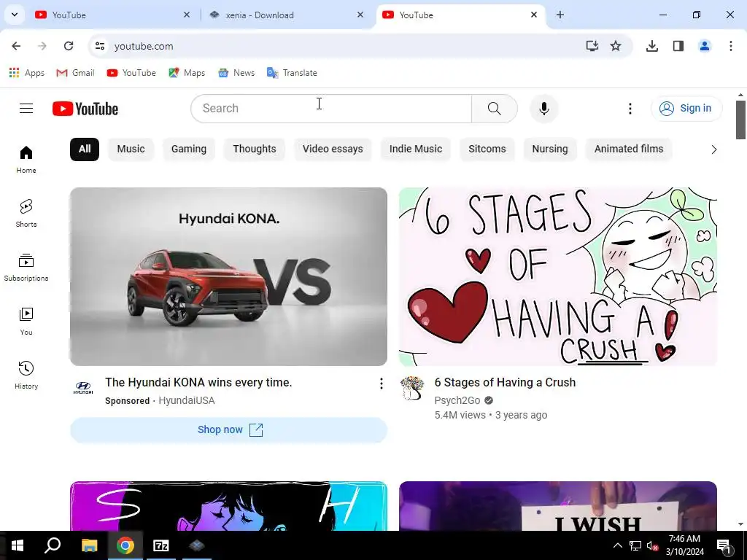Reload the page

[x=69, y=46]
